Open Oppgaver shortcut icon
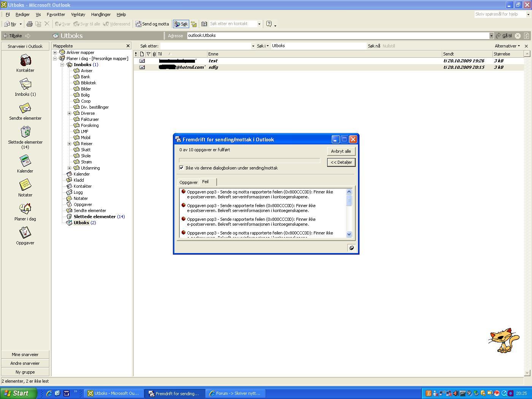Image resolution: width=532 pixels, height=399 pixels. tap(25, 233)
